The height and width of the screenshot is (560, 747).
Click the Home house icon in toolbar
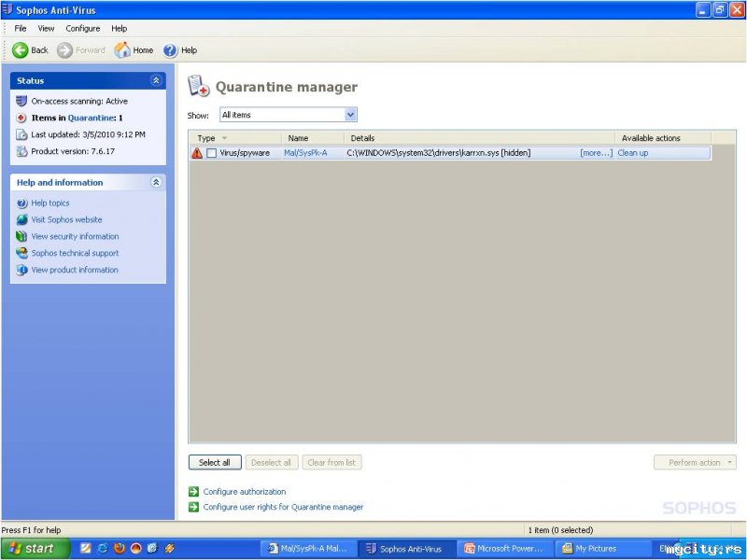point(122,49)
